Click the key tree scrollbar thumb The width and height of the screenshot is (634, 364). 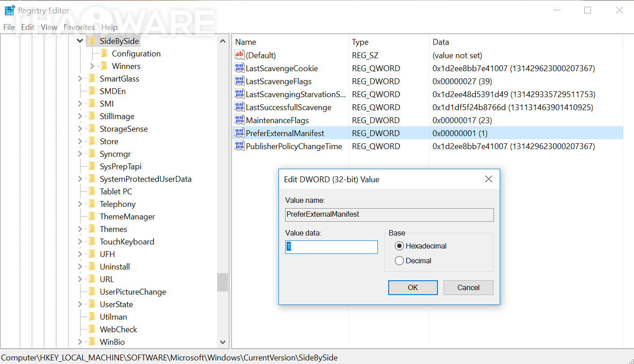pyautogui.click(x=223, y=282)
